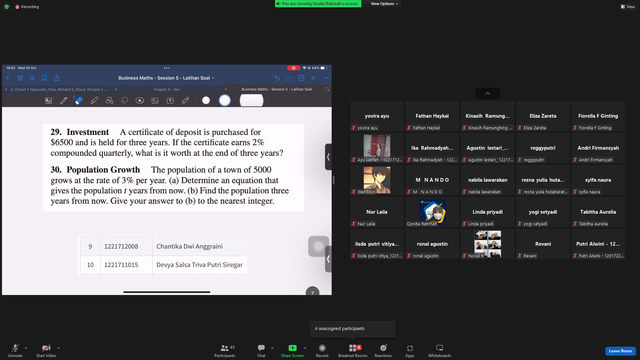Select the Pen tool
The height and width of the screenshot is (360, 640).
click(x=64, y=100)
